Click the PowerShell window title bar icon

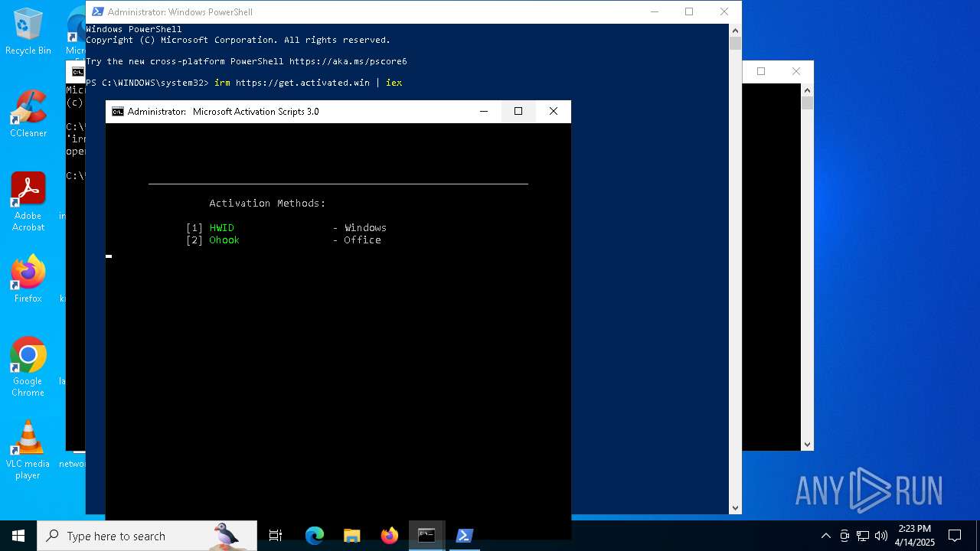(98, 11)
